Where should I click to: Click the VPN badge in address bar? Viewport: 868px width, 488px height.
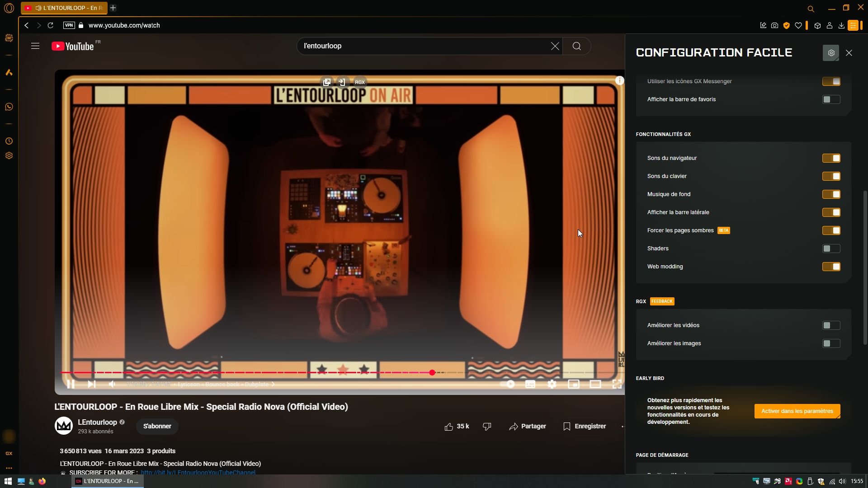(69, 25)
